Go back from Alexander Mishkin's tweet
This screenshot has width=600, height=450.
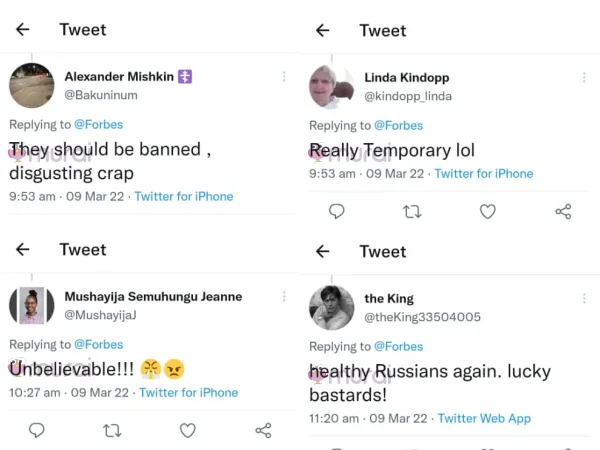[23, 29]
